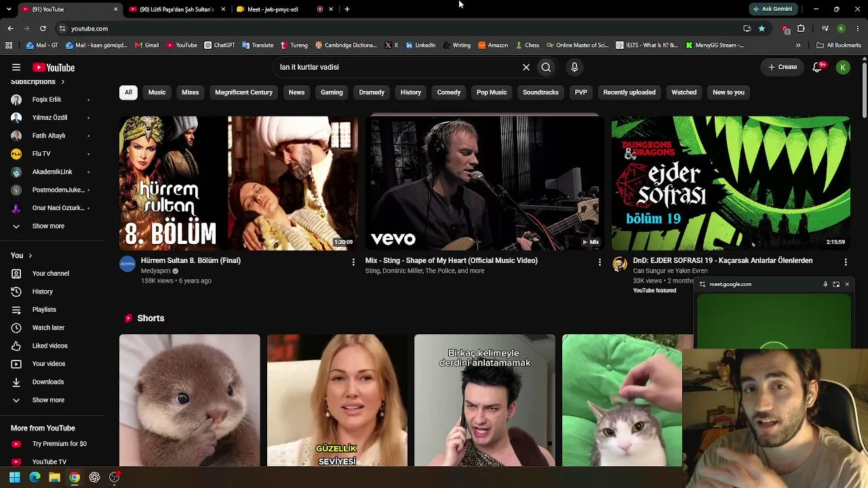Select the Music filter chip
This screenshot has width=868, height=488.
coord(157,92)
